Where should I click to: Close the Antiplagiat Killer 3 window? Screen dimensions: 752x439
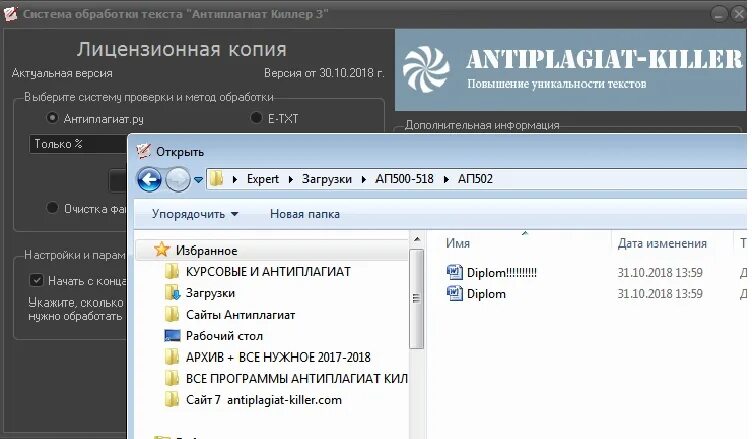(739, 14)
